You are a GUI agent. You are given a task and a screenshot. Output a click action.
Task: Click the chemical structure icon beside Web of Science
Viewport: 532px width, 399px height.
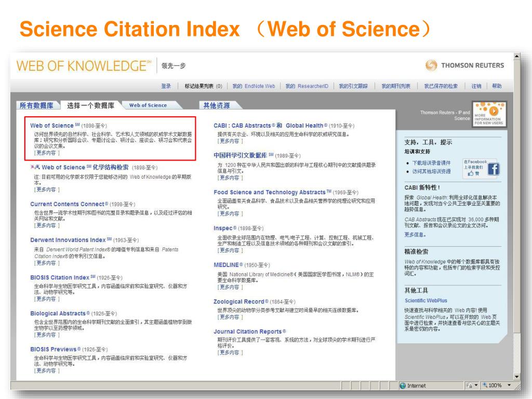click(x=35, y=167)
